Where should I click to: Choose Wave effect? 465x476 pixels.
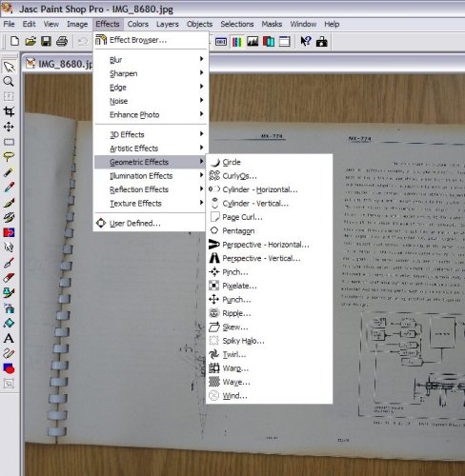coord(270,382)
